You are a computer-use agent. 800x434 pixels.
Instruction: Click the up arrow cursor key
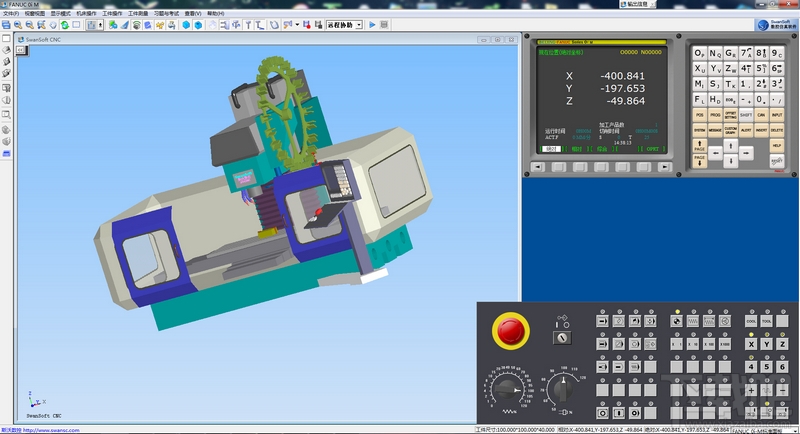(x=730, y=144)
